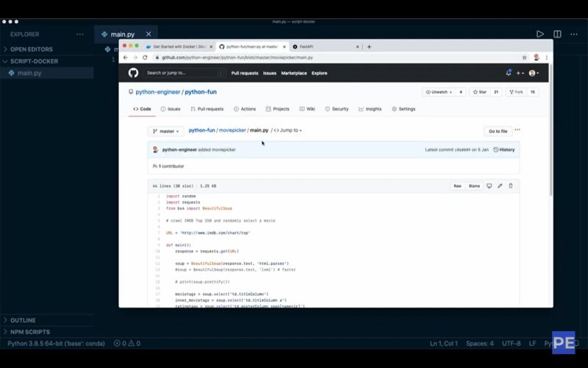Bookmark the page with the star icon

click(x=524, y=57)
